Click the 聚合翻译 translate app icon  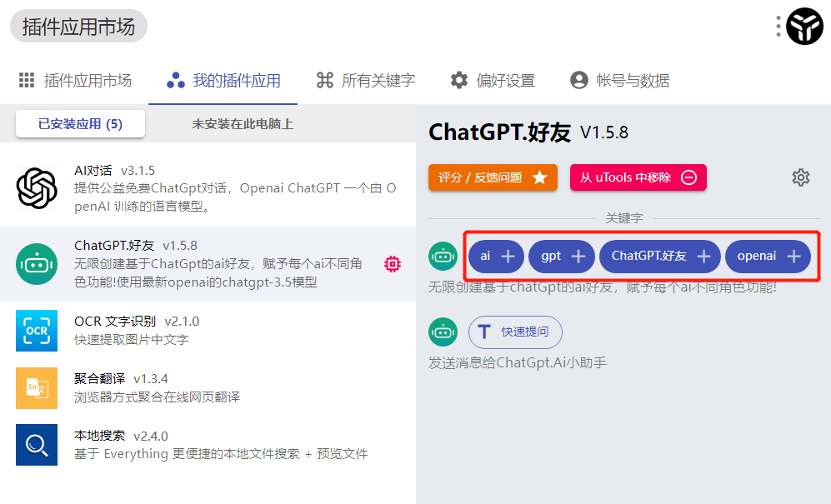[x=37, y=388]
